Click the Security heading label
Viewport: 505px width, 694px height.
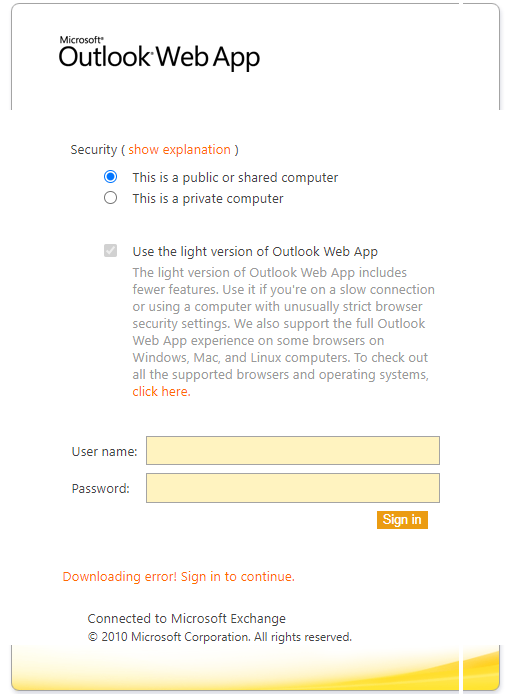93,150
